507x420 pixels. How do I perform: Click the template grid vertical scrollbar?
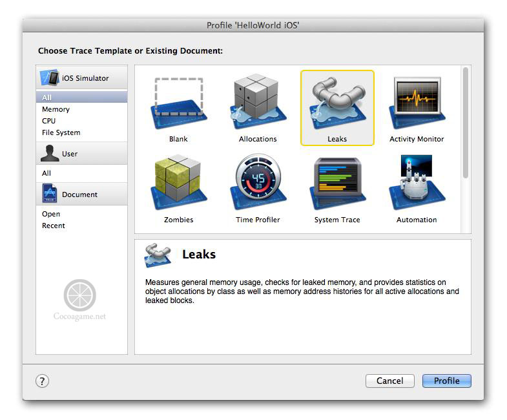click(x=466, y=123)
